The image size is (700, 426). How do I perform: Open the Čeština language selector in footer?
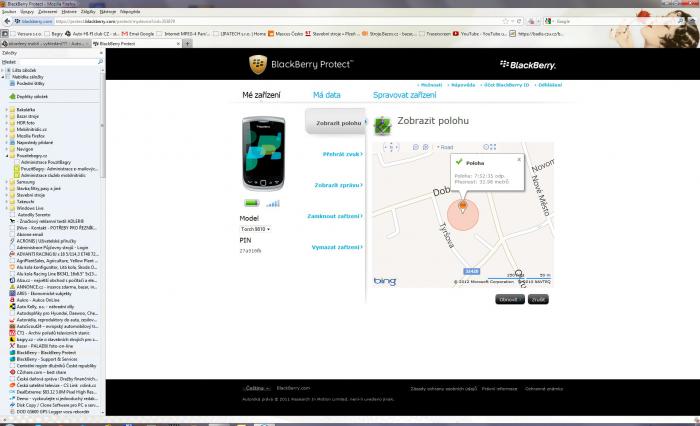click(258, 387)
